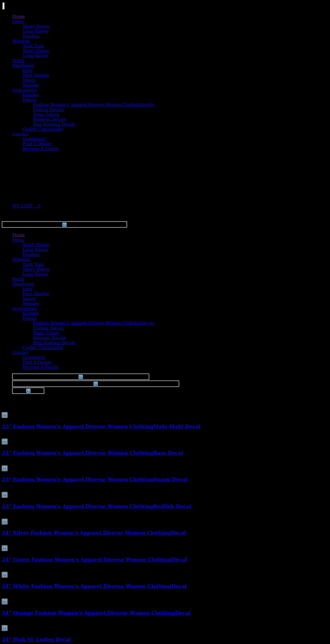Open the 23" Mahi-Mahi Decal product link
The width and height of the screenshot is (330, 644).
coord(101,426)
